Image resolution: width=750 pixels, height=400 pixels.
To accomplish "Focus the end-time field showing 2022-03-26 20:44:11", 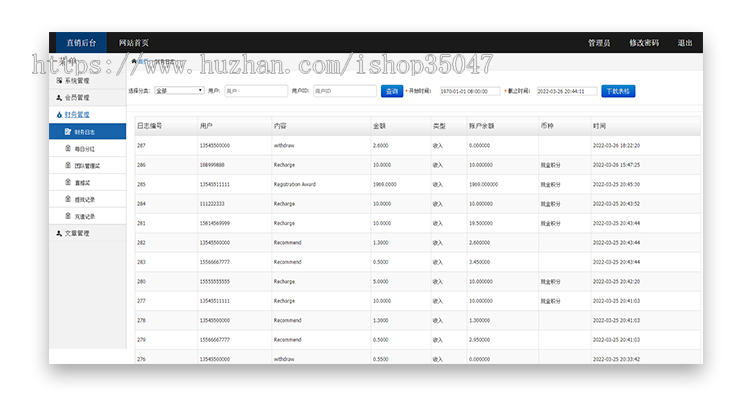I will [x=567, y=91].
